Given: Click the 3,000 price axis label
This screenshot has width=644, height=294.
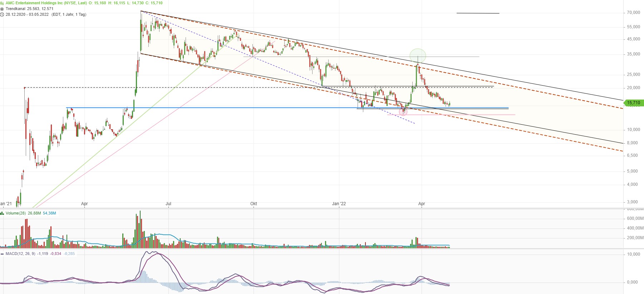Looking at the screenshot, I should point(632,202).
